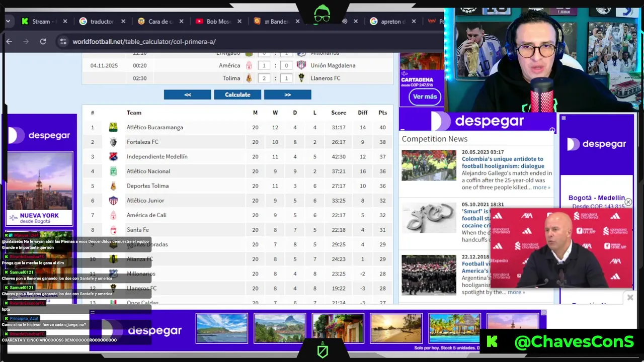Close the Bob Mose tab
Viewport: 644px width, 362px height.
pyautogui.click(x=239, y=22)
